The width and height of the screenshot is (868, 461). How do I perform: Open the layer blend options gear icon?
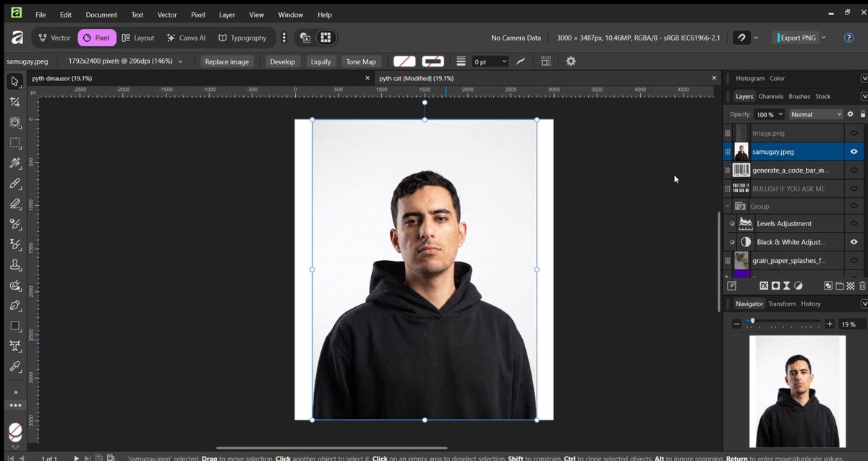click(850, 114)
